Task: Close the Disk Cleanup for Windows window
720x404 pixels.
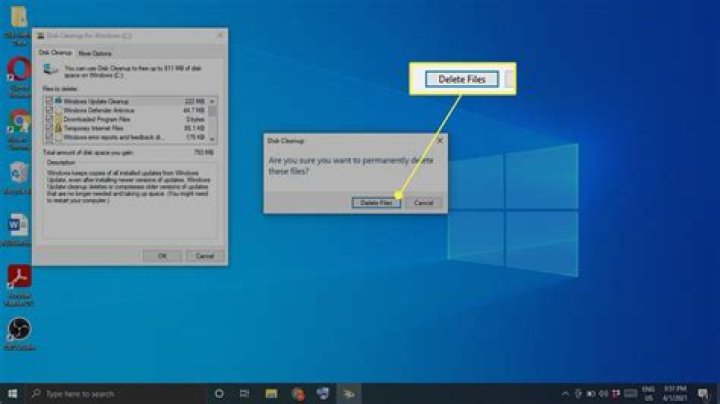Action: point(220,35)
